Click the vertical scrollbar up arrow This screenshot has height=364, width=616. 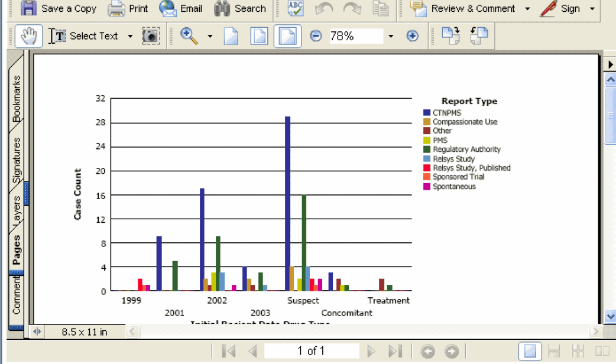point(610,80)
